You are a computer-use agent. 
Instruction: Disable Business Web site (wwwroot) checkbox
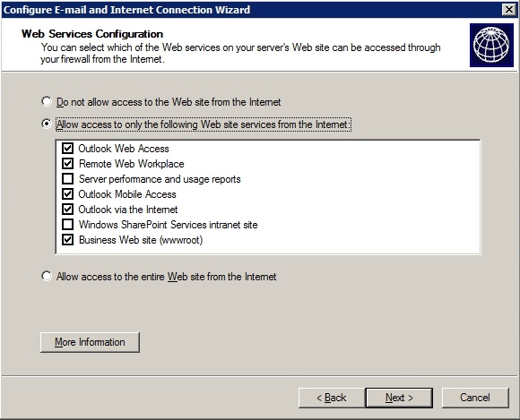[67, 239]
